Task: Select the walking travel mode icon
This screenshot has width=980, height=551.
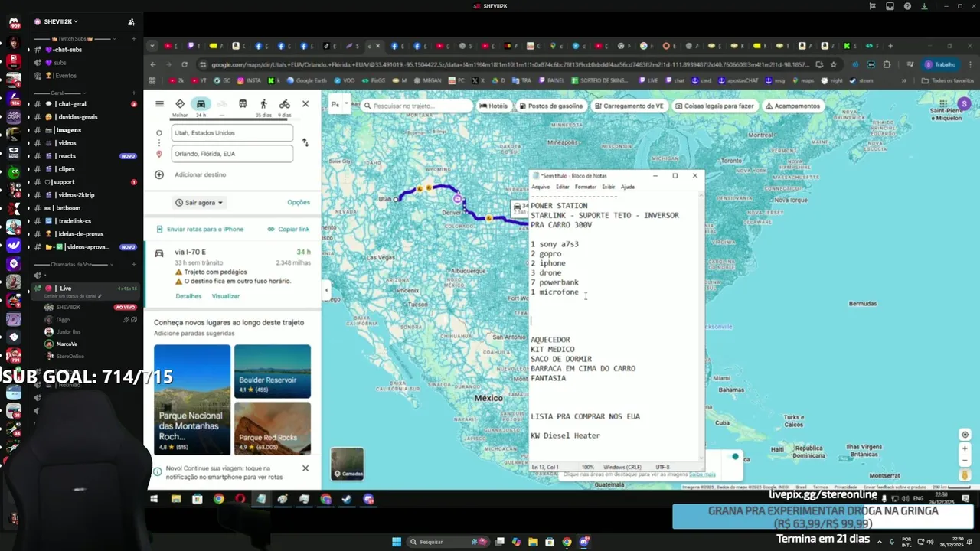Action: [263, 104]
